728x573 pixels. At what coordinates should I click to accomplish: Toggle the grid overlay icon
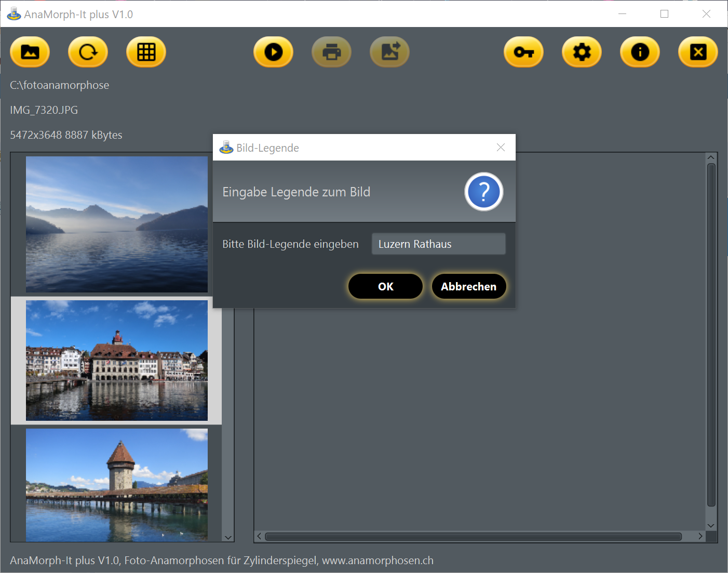pos(146,52)
